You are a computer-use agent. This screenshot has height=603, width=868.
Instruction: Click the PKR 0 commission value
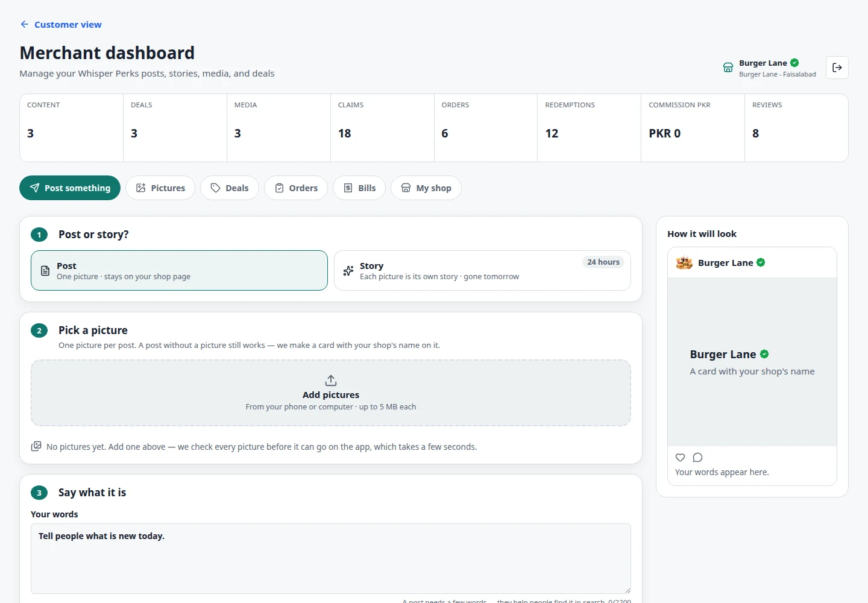pyautogui.click(x=665, y=133)
